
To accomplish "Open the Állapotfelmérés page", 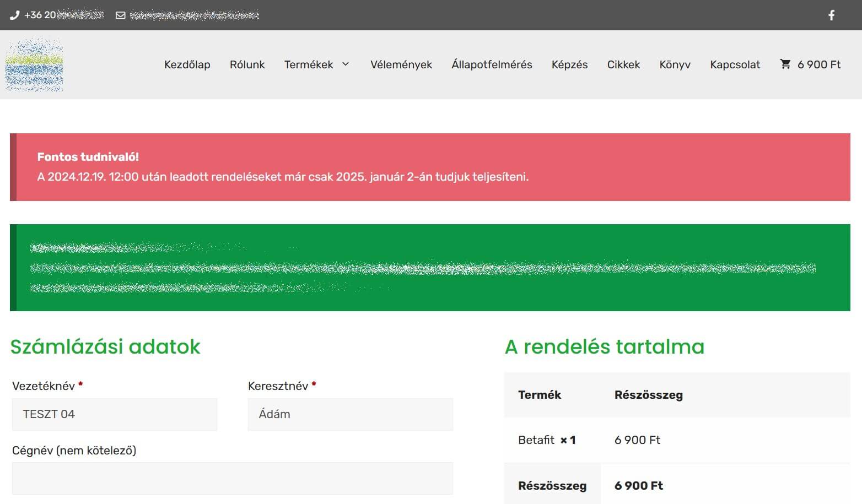I will (x=492, y=64).
